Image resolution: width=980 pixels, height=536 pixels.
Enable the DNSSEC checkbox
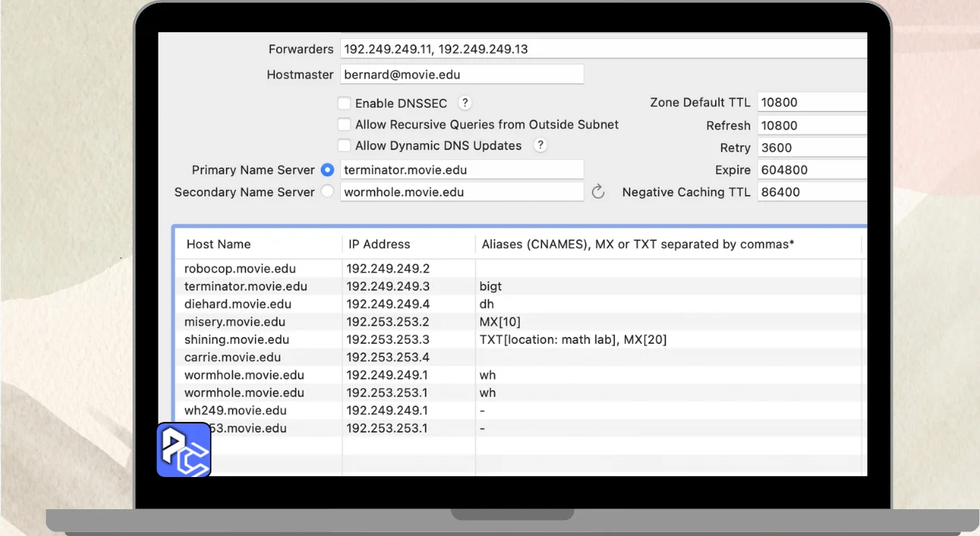[x=345, y=103]
